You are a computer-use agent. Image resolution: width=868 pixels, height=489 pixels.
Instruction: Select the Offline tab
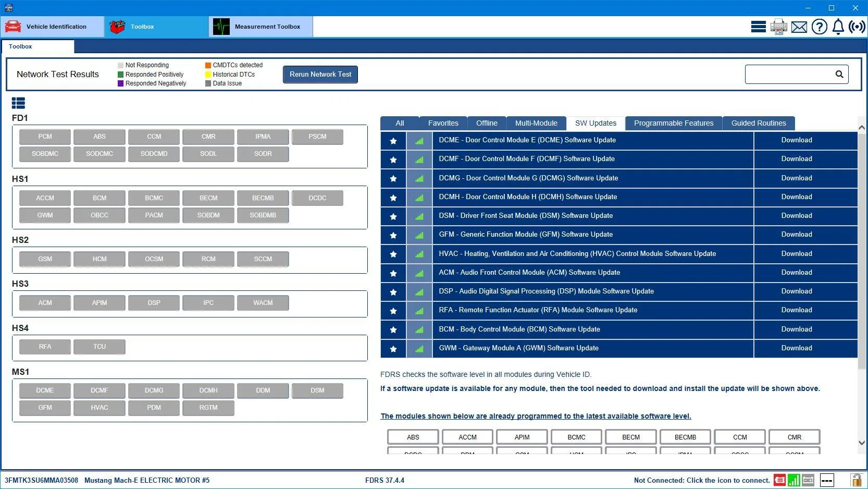[487, 124]
